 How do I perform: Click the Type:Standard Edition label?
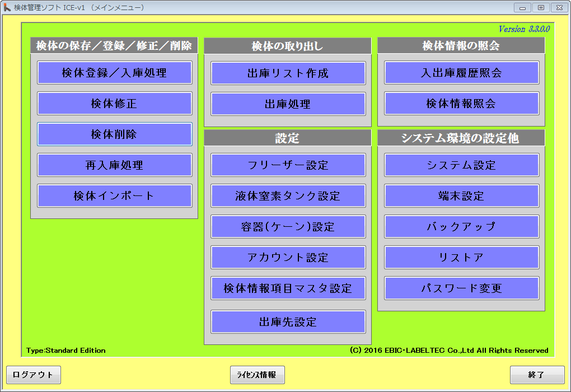[66, 351]
